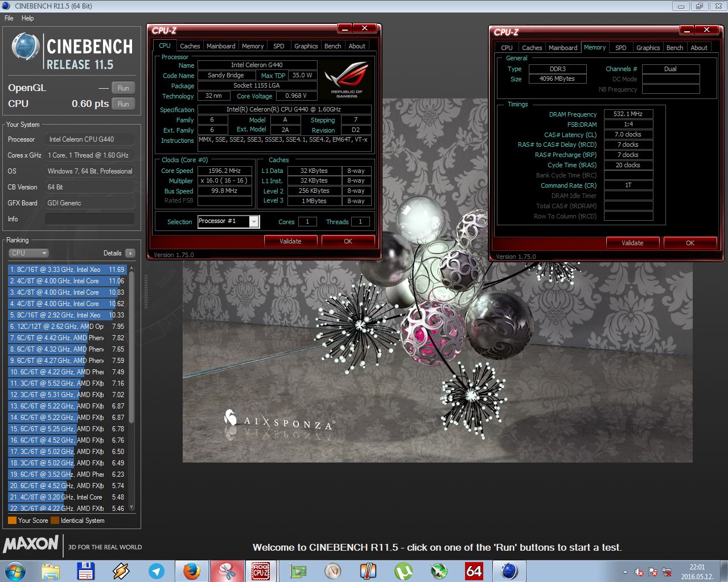
Task: Click the taskbar clock showing 22:01
Action: point(697,571)
